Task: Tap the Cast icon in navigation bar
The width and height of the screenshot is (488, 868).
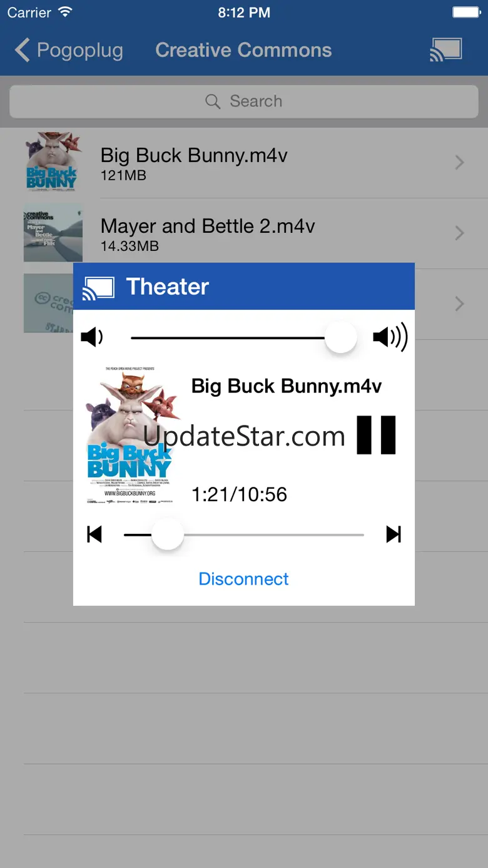Action: pos(445,50)
